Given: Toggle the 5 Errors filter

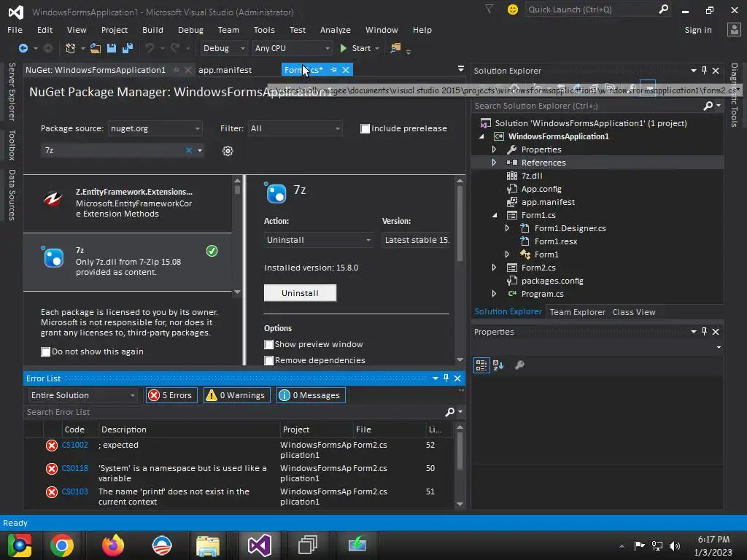Looking at the screenshot, I should [x=171, y=395].
